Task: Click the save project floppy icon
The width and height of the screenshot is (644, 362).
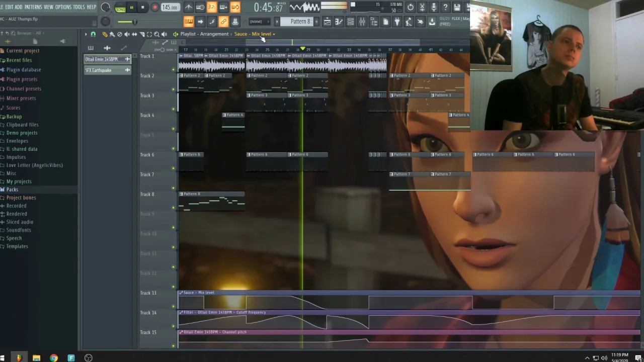Action: (457, 7)
